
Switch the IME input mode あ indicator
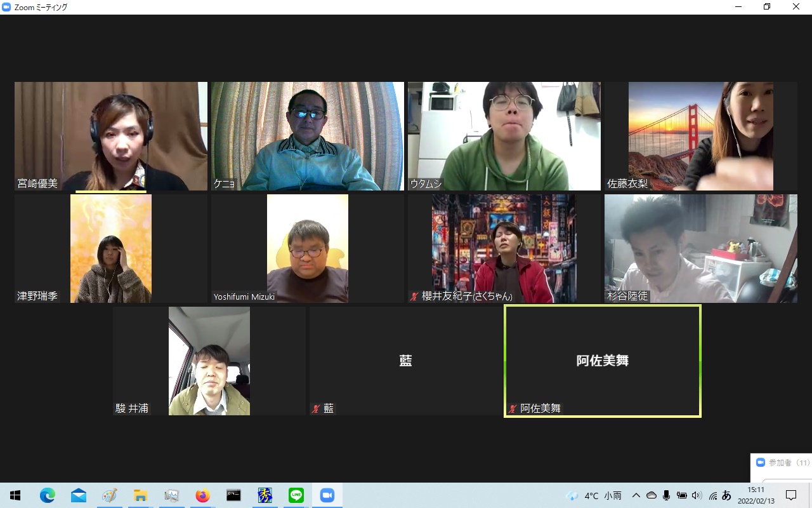(x=726, y=495)
